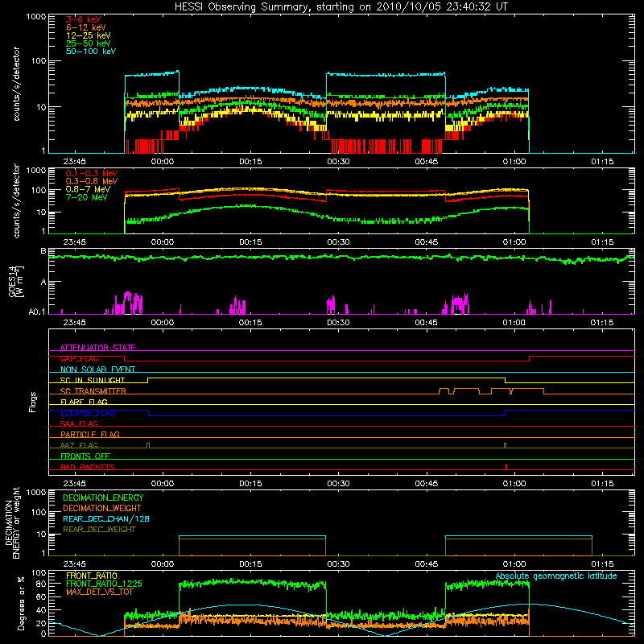Viewport: 644px width, 644px height.
Task: Select the BAD_PACKETS flag label
Action: [x=88, y=467]
